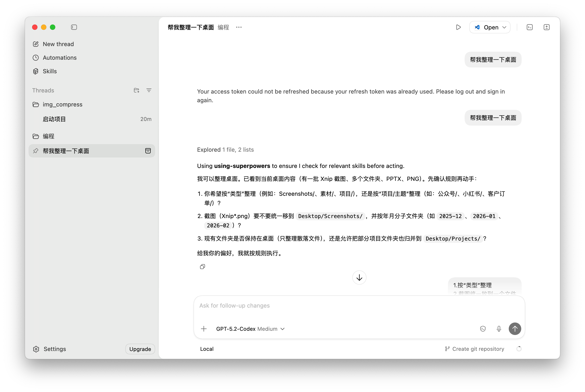Viewport: 585px width, 392px height.
Task: Open the terminal panel icon
Action: (529, 27)
